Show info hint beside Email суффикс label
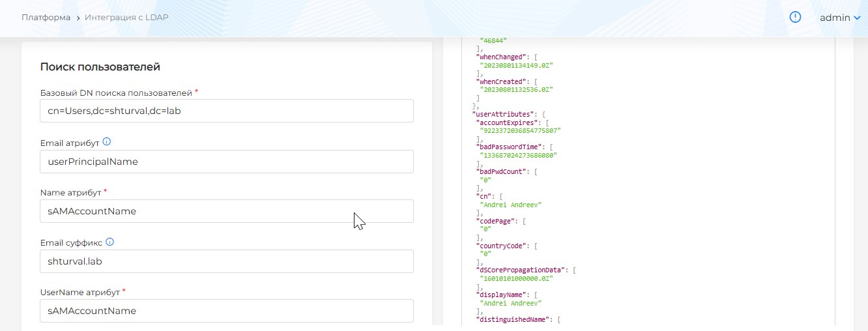 click(109, 242)
